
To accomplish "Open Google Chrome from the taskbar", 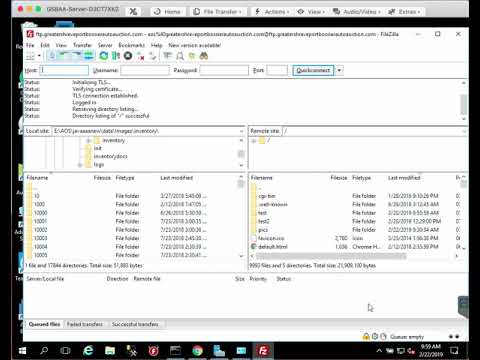I will 197,351.
